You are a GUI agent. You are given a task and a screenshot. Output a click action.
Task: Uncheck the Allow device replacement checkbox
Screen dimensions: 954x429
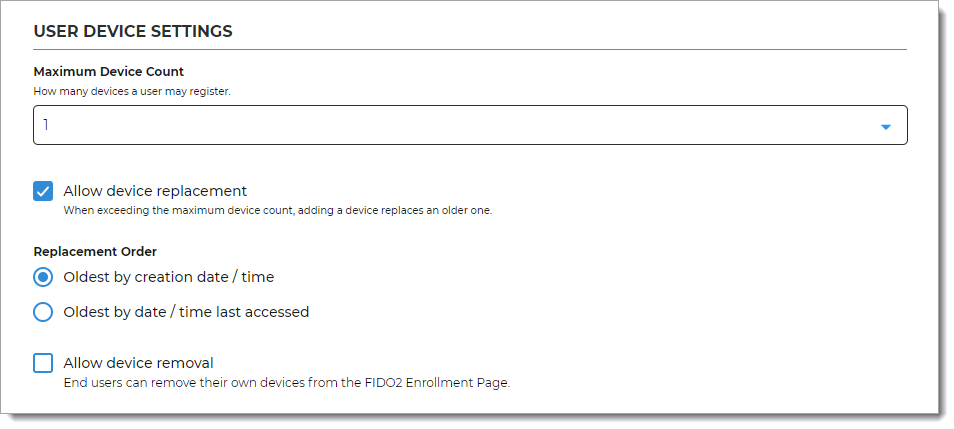pos(43,191)
